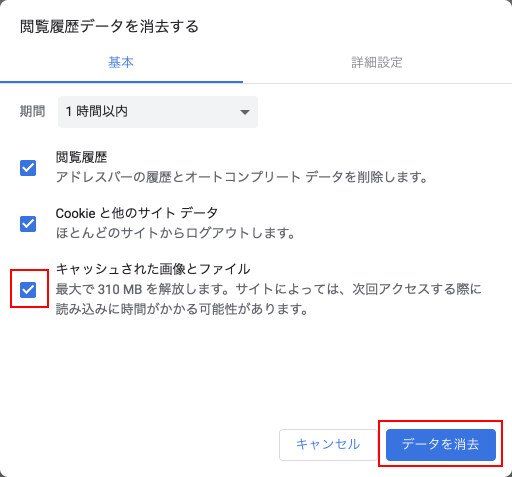Click the 閲覧履歴 option title

pos(81,157)
